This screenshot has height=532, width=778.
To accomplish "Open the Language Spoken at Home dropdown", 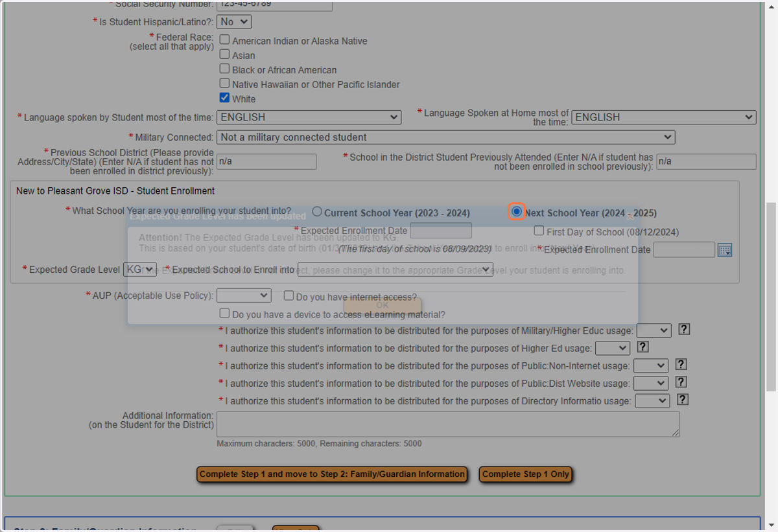I will [664, 117].
